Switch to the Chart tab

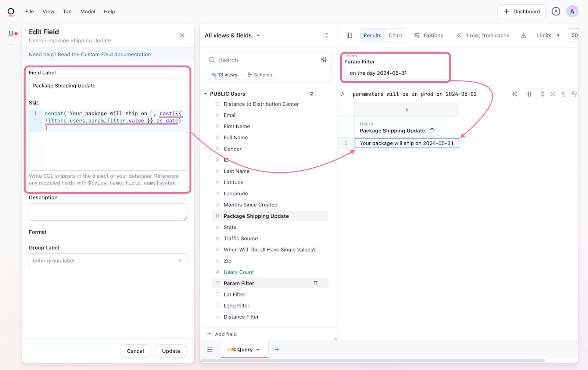[395, 35]
